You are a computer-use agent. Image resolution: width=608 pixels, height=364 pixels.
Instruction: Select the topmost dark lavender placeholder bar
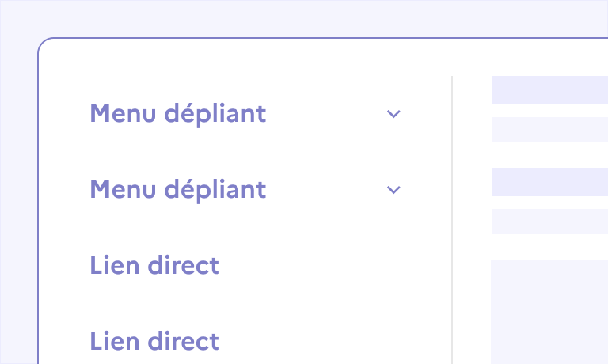[549, 90]
